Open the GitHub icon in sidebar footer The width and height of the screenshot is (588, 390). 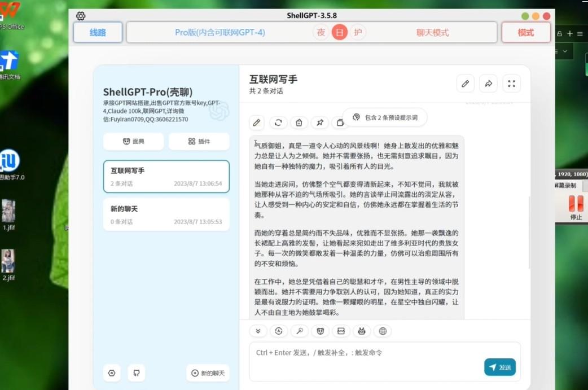[x=135, y=373]
